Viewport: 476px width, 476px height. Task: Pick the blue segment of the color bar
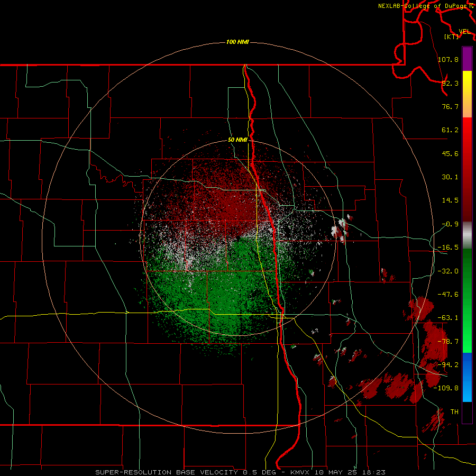[x=467, y=377]
